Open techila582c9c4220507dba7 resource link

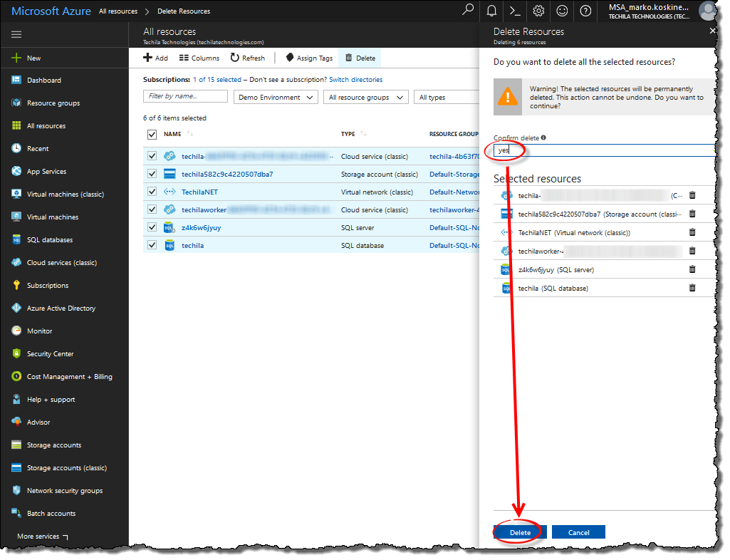tap(227, 175)
